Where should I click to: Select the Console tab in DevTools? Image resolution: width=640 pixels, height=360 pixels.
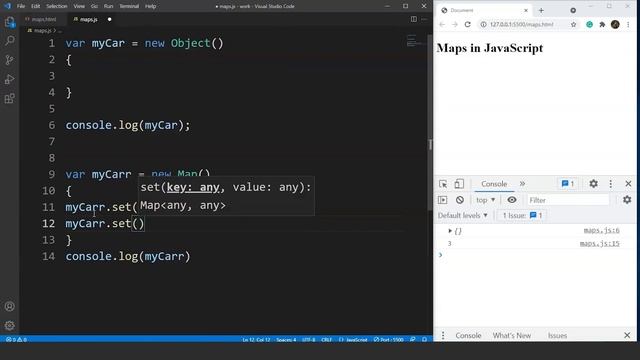tap(494, 184)
